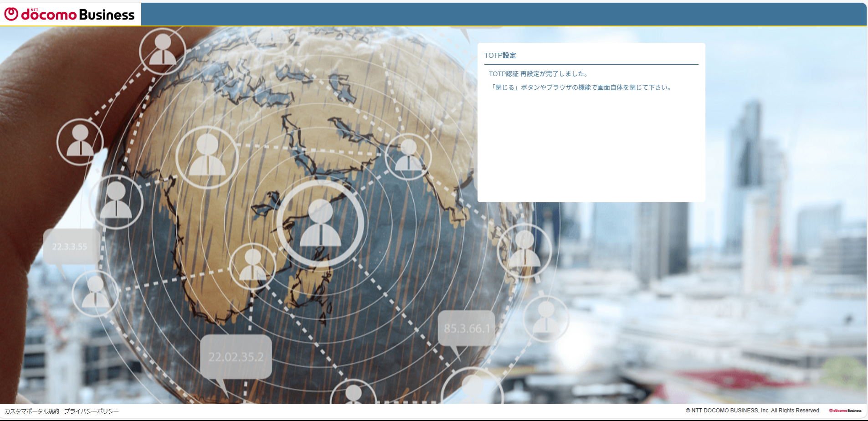Viewport: 868px width, 421px height.
Task: Click the message about closing with 閉じる button
Action: pyautogui.click(x=581, y=87)
